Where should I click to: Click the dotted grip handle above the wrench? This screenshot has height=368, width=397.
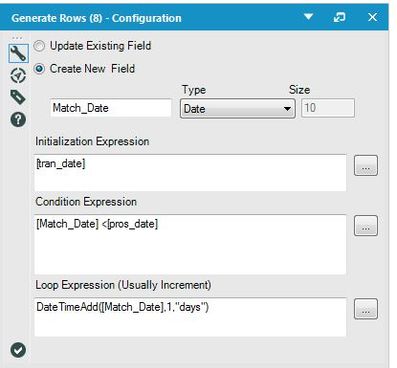click(17, 38)
